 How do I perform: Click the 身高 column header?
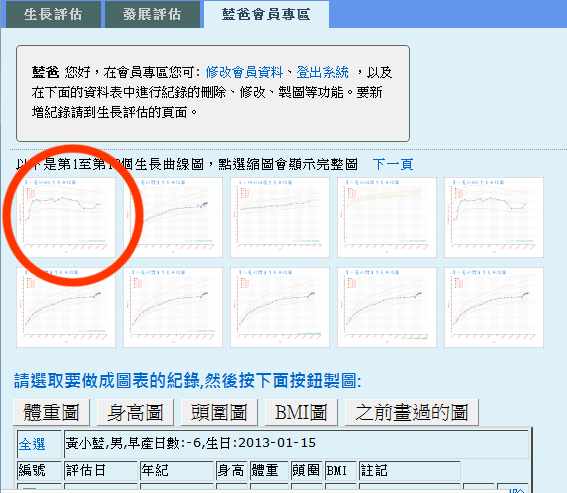pyautogui.click(x=231, y=470)
